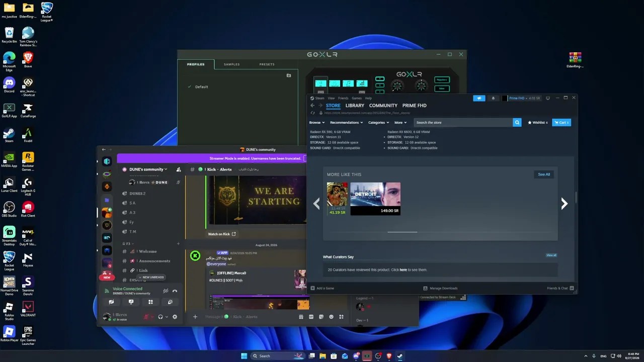644x362 pixels.
Task: Open the Steam megaphone announcements button
Action: point(479,98)
